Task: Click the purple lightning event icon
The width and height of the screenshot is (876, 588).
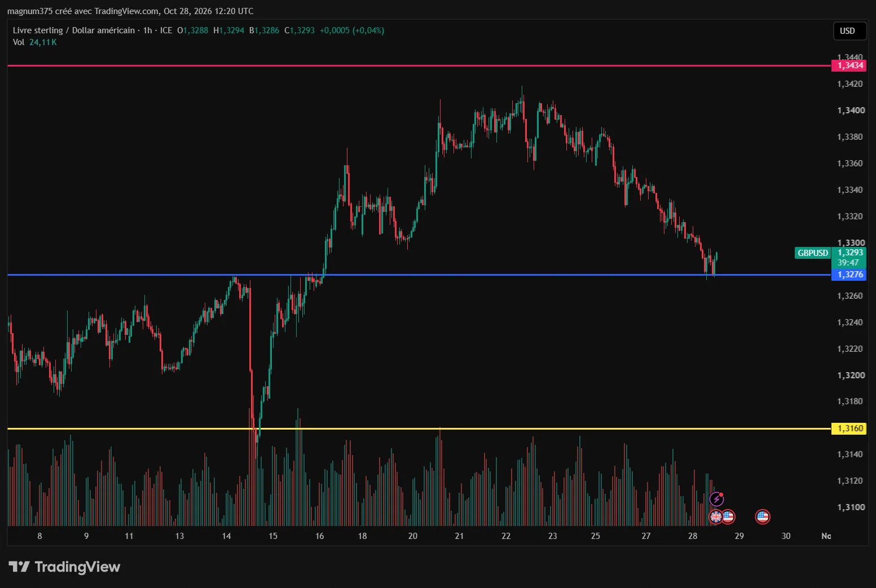Action: point(716,499)
